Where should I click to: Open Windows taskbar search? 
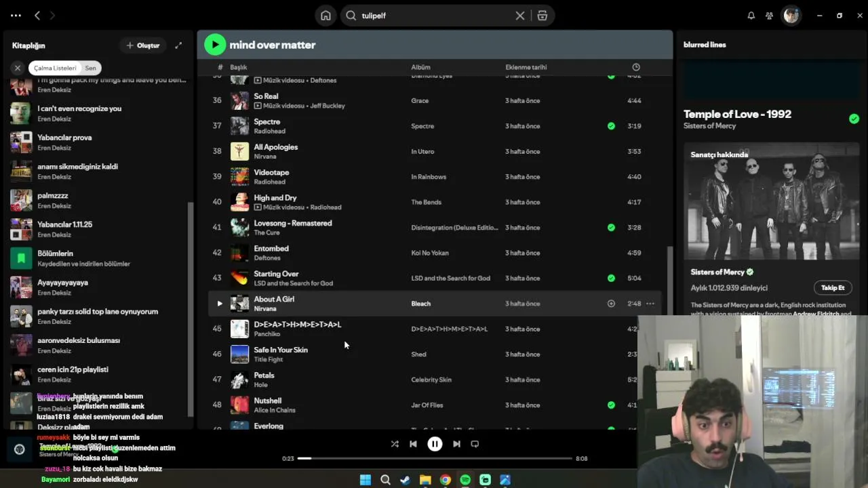tap(385, 480)
